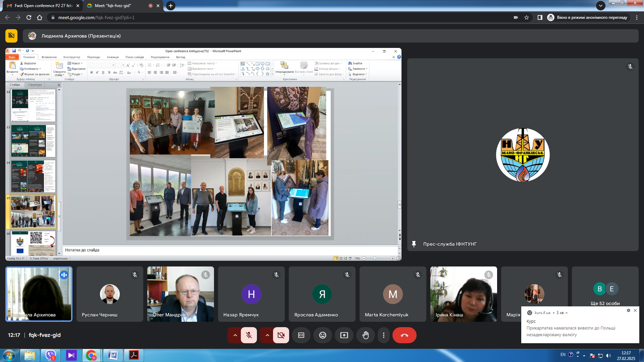Turn on the camera in Meet controls
This screenshot has height=362, width=644.
tap(281, 335)
